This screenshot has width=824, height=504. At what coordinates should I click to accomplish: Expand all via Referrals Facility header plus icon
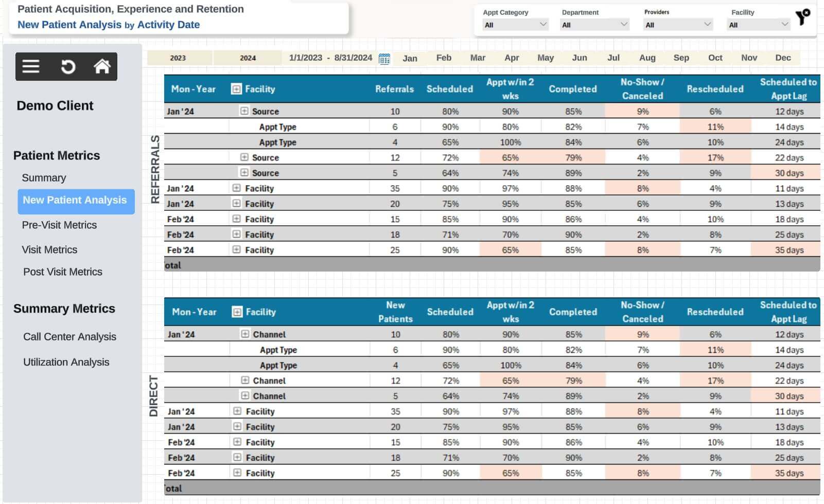click(236, 89)
